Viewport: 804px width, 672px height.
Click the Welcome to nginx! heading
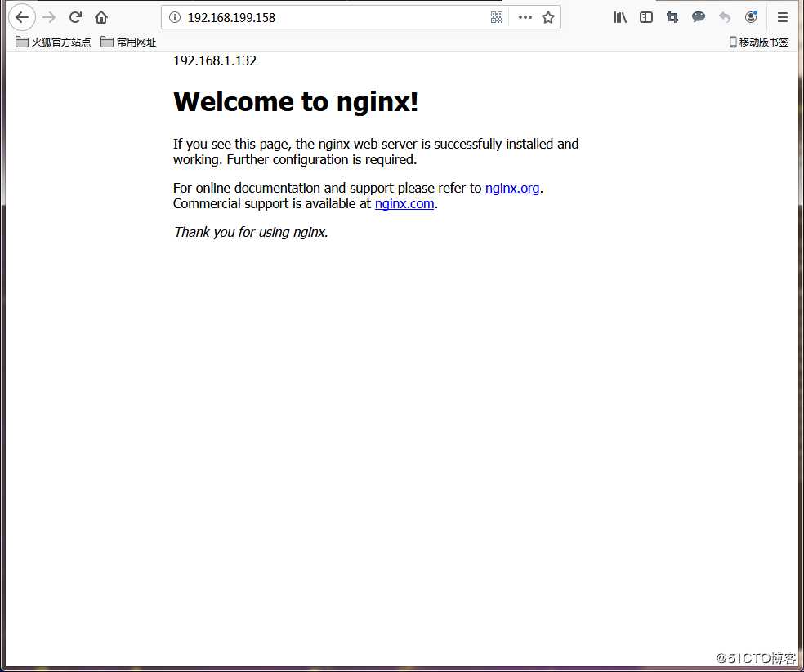[296, 101]
